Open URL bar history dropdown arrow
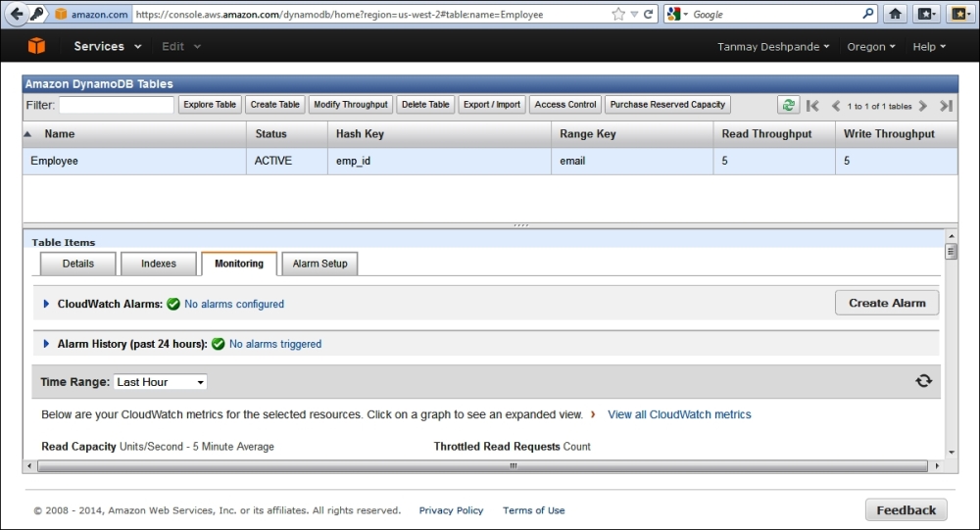 coord(634,14)
